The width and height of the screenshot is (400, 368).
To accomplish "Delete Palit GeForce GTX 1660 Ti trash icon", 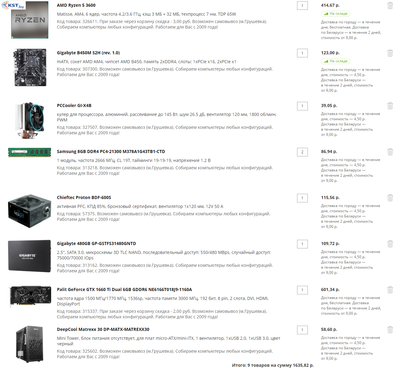I will [390, 290].
